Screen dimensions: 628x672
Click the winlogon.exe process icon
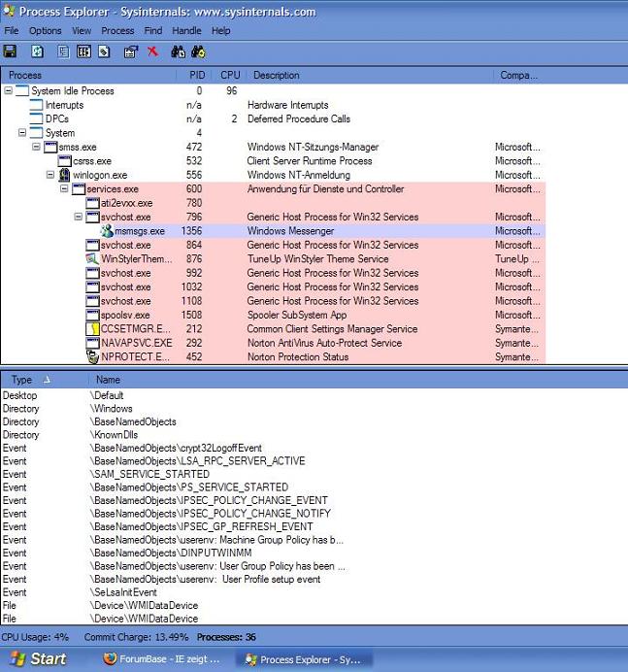[x=65, y=175]
